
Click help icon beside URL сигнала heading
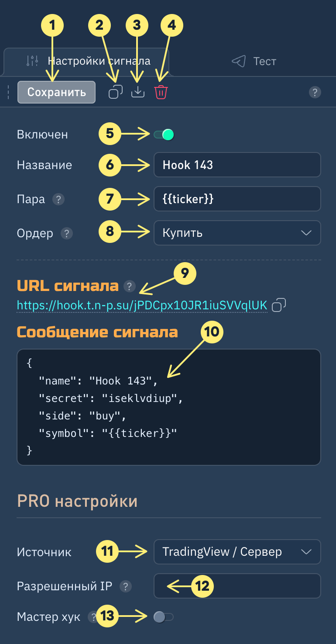(x=129, y=286)
